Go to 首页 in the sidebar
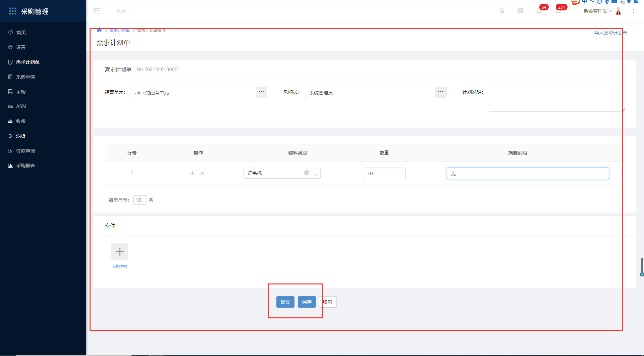 [21, 33]
